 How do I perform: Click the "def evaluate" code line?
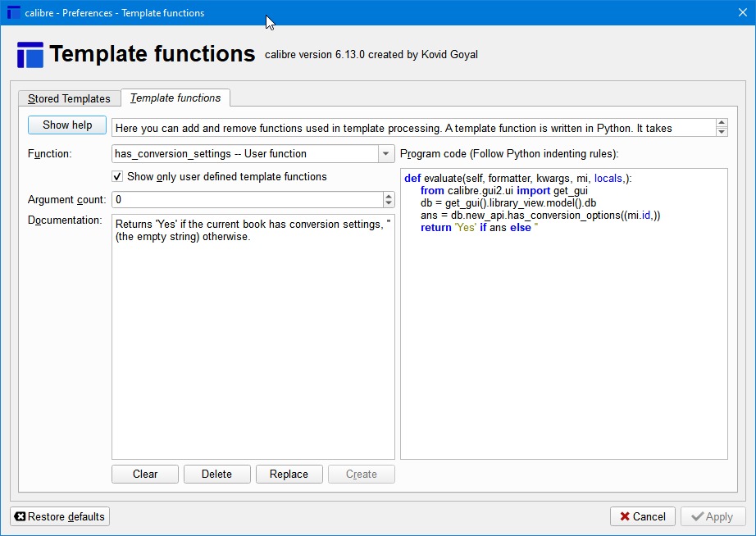tap(518, 179)
